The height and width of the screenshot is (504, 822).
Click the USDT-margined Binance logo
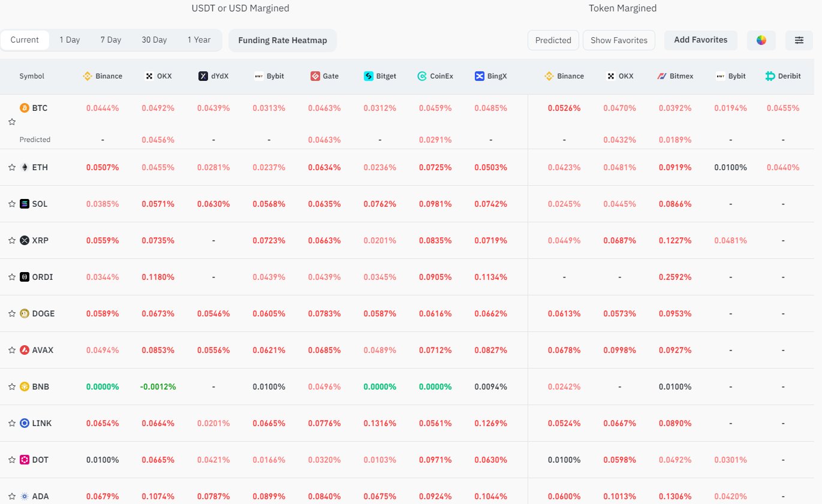87,76
